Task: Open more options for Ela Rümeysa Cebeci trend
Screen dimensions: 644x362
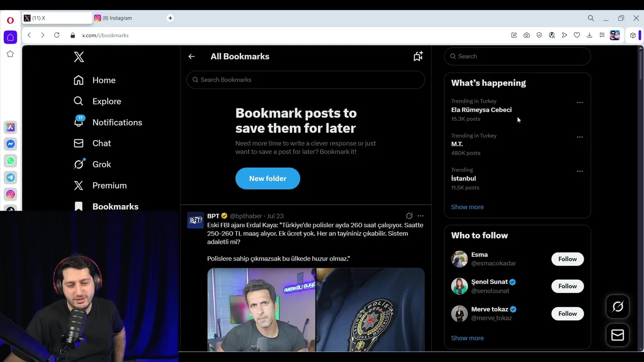Action: [x=580, y=103]
